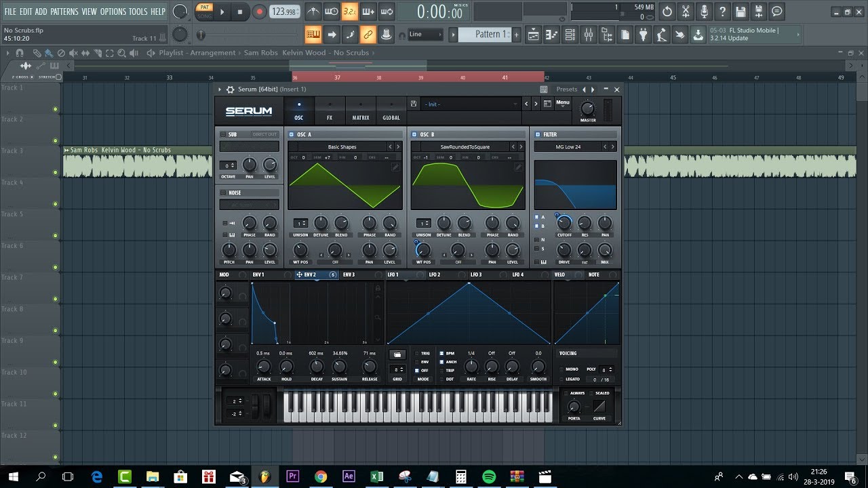868x488 pixels.
Task: Enable the SUB oscillator
Action: point(223,134)
